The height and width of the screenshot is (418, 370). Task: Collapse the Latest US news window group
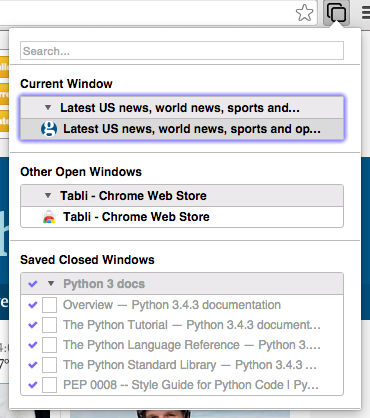click(48, 107)
